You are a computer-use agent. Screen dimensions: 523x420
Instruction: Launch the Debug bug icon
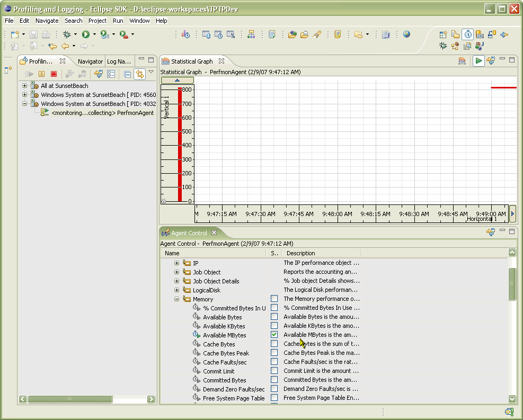click(x=67, y=34)
